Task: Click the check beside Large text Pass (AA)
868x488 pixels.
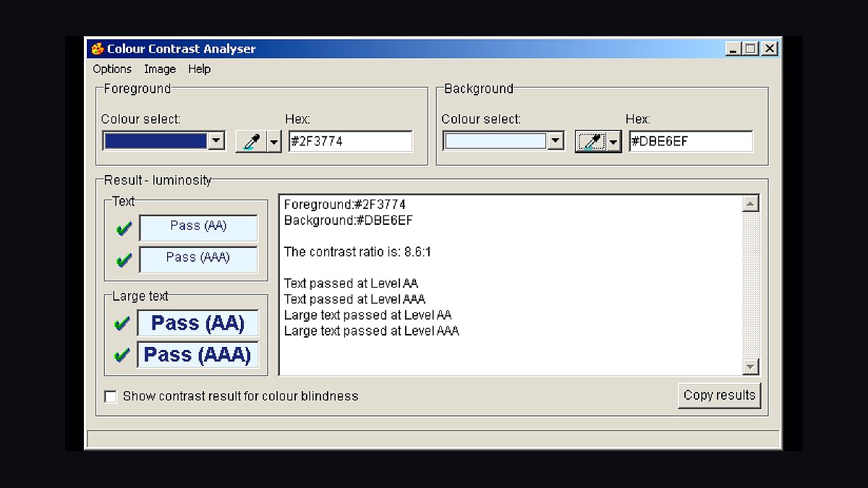Action: point(122,324)
